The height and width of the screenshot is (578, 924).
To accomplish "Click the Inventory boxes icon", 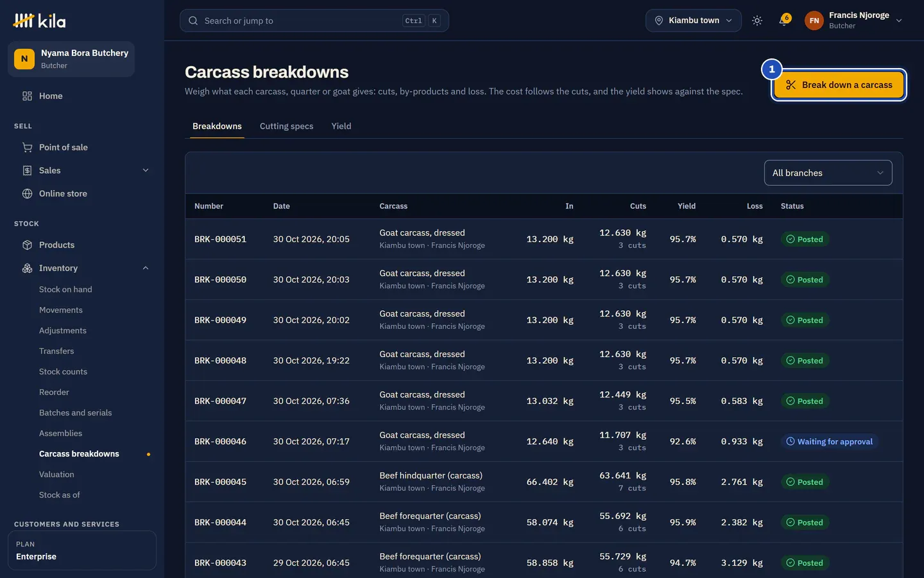I will [x=27, y=268].
